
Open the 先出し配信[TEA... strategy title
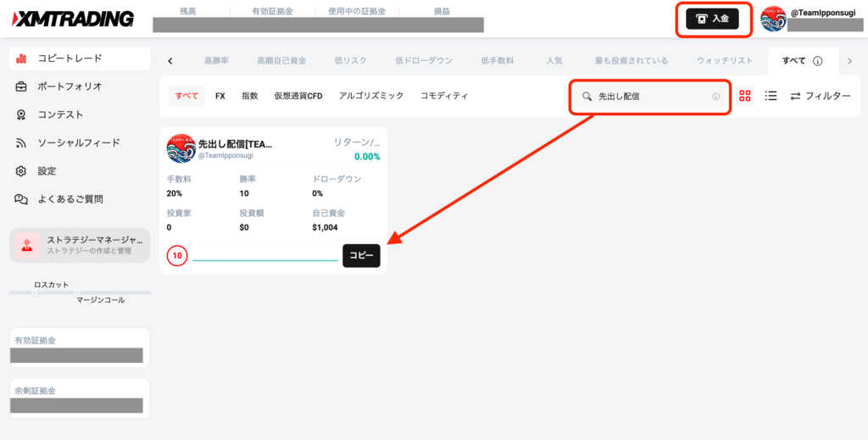click(x=236, y=144)
